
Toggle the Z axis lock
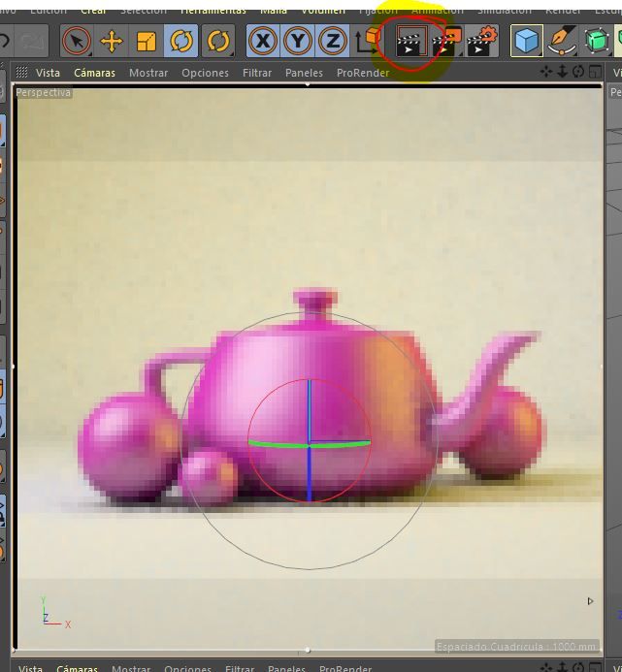tap(333, 42)
